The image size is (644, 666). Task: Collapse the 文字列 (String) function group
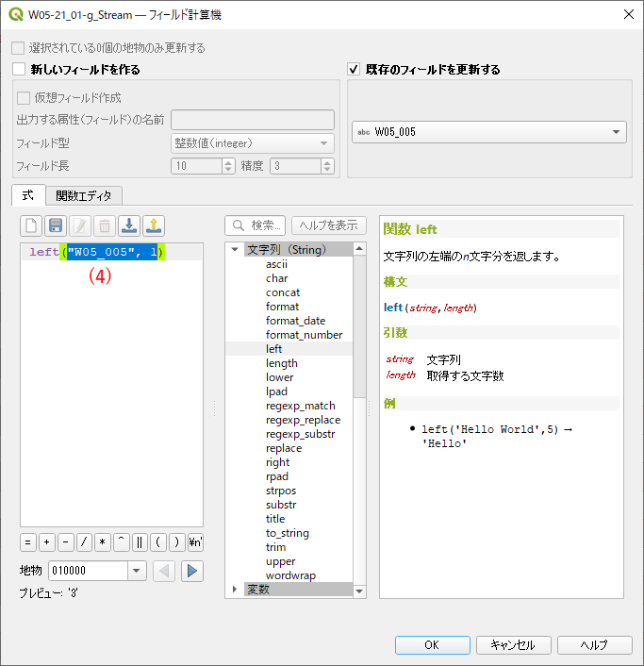[235, 250]
